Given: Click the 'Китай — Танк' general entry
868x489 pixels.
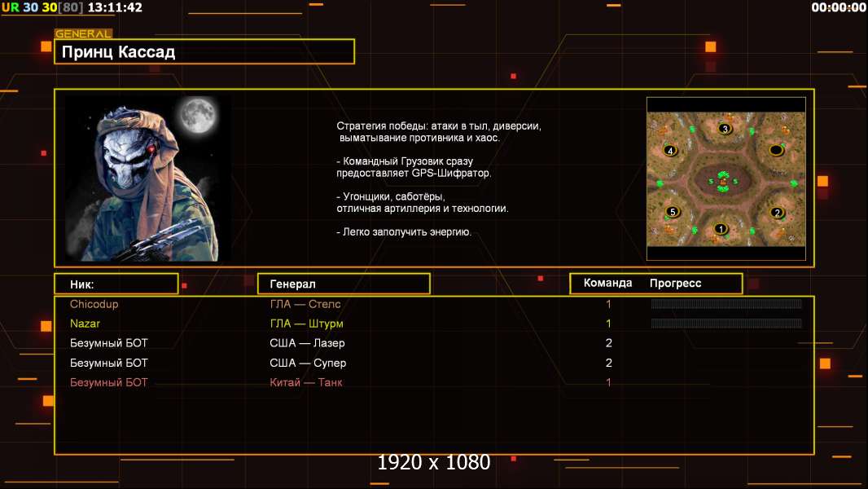Looking at the screenshot, I should [x=306, y=382].
